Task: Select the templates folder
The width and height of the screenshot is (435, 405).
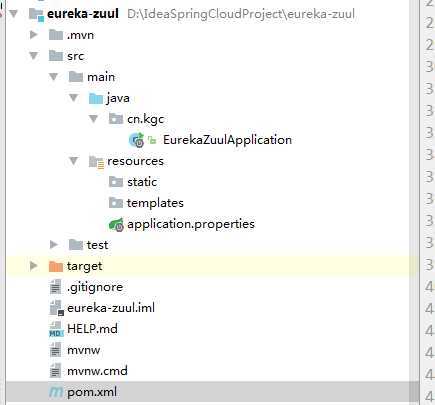Action: [155, 203]
